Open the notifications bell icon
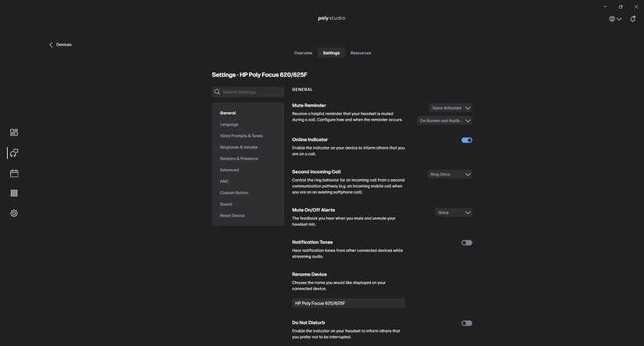This screenshot has height=346, width=644. coord(632,19)
